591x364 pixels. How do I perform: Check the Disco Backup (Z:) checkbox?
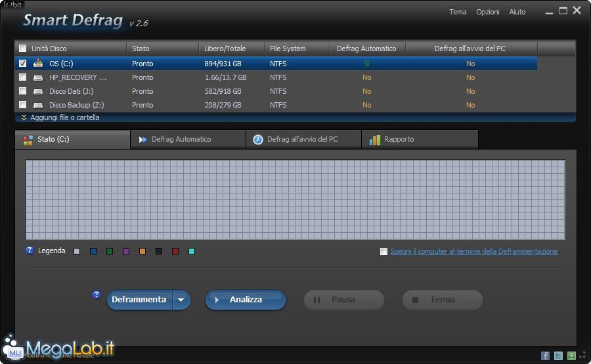[x=22, y=105]
